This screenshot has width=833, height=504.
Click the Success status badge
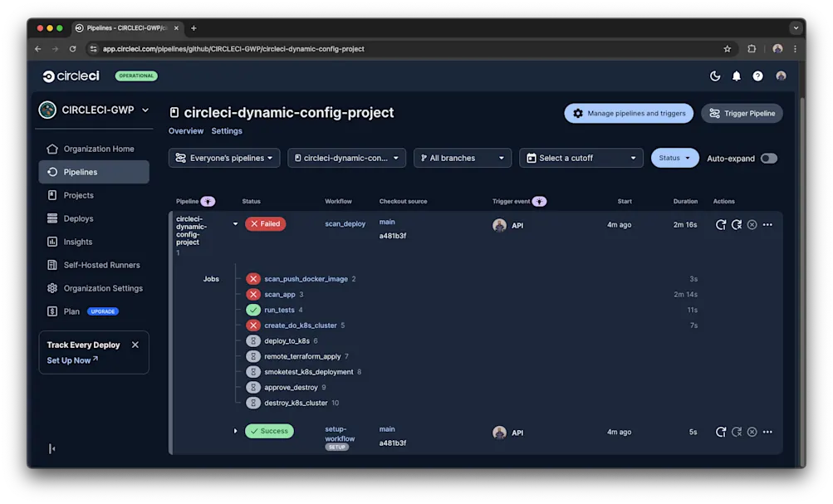pos(269,431)
